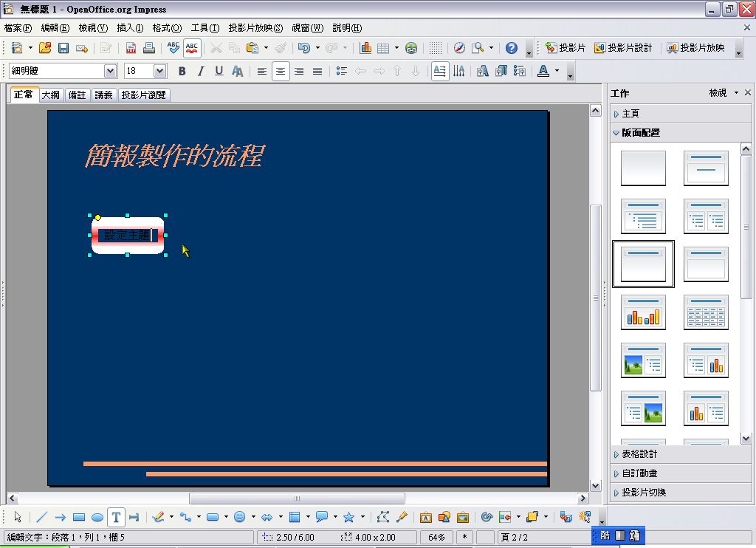Screen dimensions: 756x548
Task: Insert picture from file icon
Action: (444, 518)
